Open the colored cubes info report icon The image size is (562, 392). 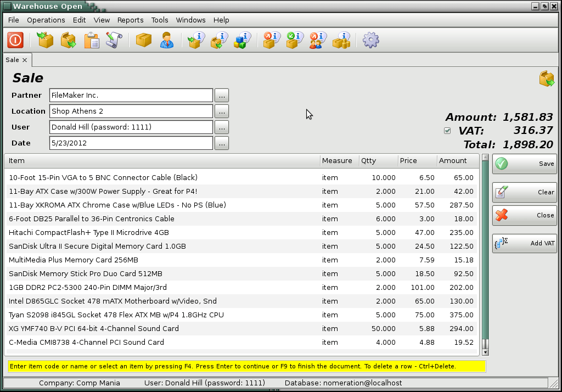coord(242,40)
